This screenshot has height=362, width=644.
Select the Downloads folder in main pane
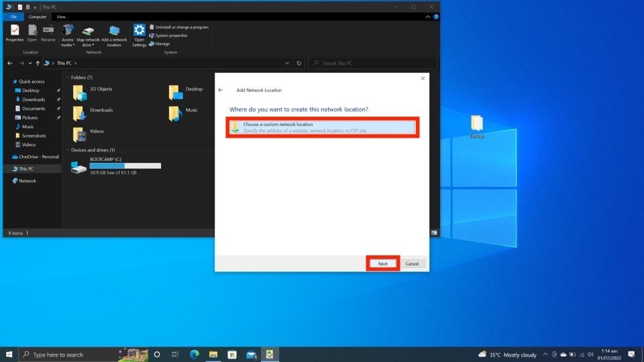tap(93, 114)
